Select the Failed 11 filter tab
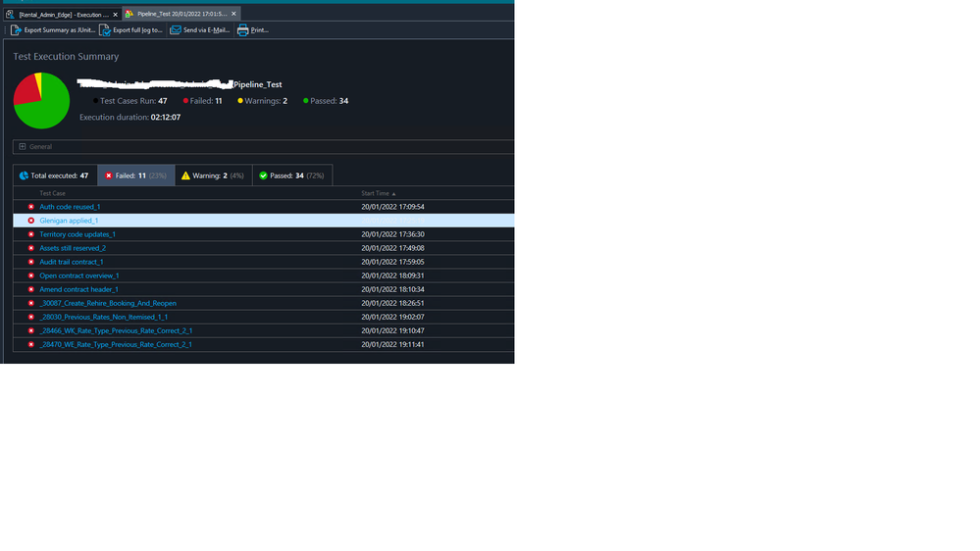The image size is (980, 551). pyautogui.click(x=135, y=175)
